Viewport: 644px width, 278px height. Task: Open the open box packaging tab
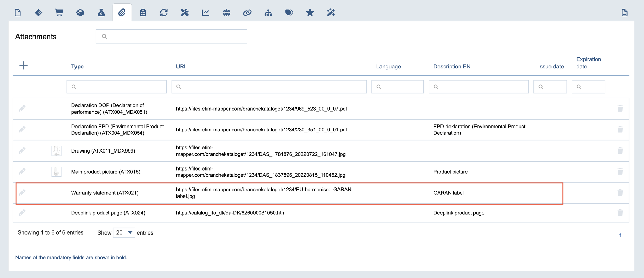coord(80,13)
